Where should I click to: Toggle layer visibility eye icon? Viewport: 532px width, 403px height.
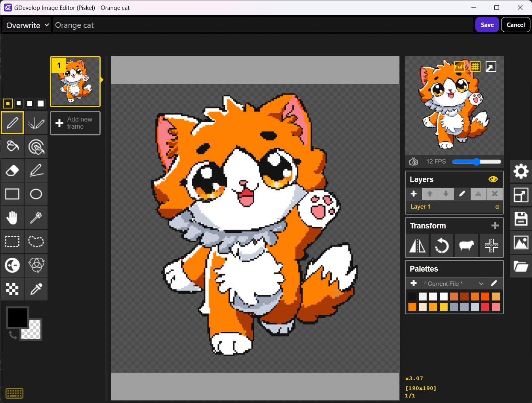pos(493,179)
